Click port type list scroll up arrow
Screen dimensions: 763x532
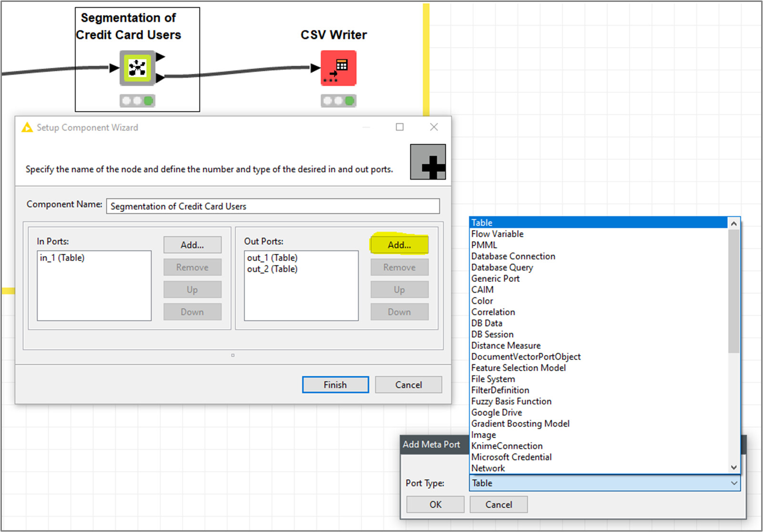click(734, 223)
